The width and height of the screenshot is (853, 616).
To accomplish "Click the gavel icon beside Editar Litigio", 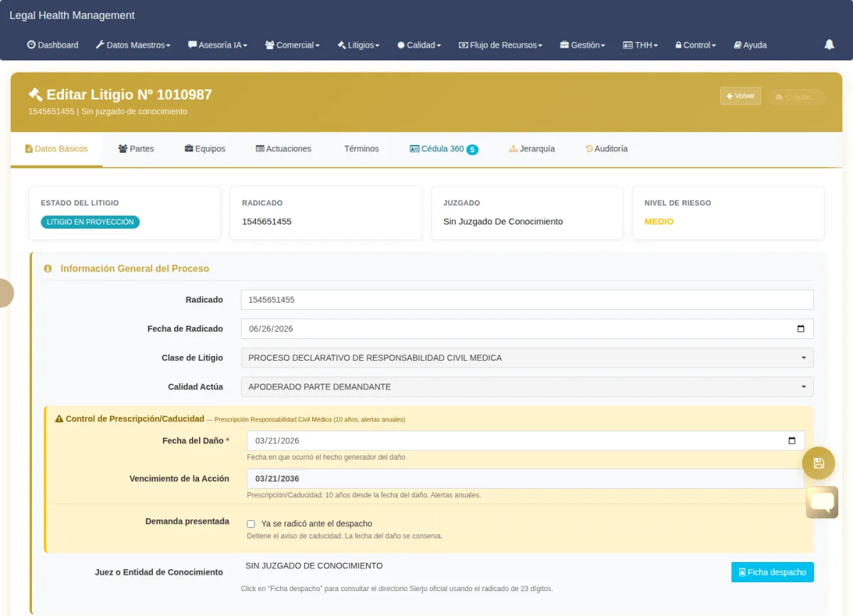I will (x=36, y=94).
